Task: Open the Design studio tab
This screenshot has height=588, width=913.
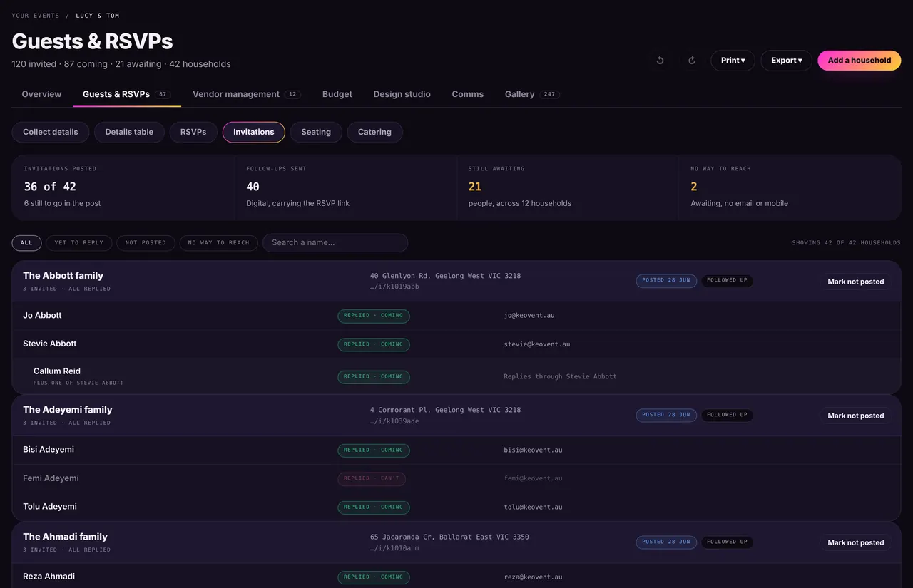Action: pos(402,94)
